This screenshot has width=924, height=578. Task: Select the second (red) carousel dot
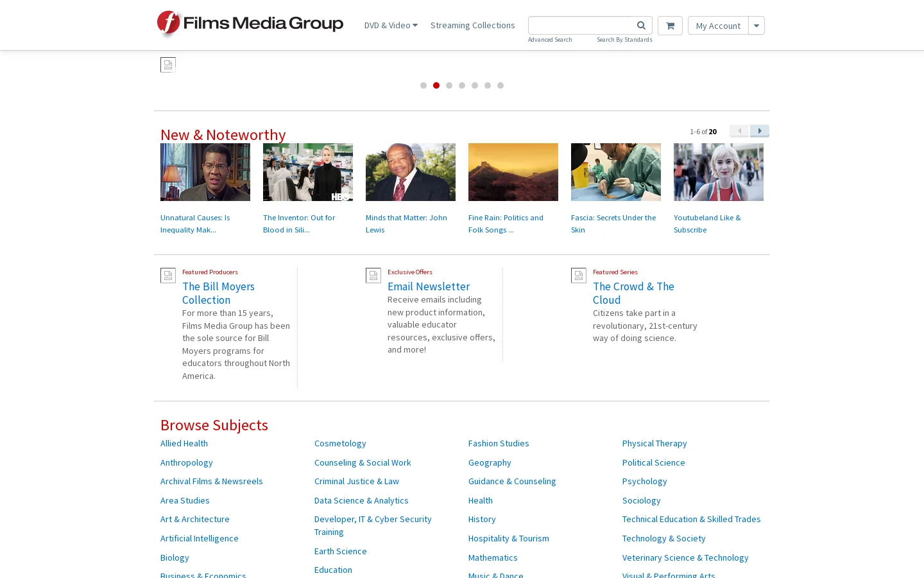[x=436, y=85]
